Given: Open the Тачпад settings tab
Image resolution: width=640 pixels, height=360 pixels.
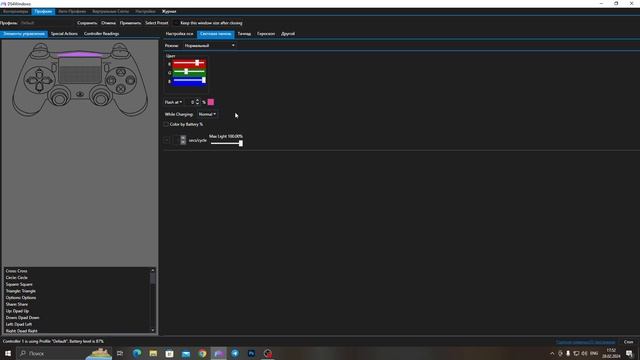Looking at the screenshot, I should coord(244,34).
